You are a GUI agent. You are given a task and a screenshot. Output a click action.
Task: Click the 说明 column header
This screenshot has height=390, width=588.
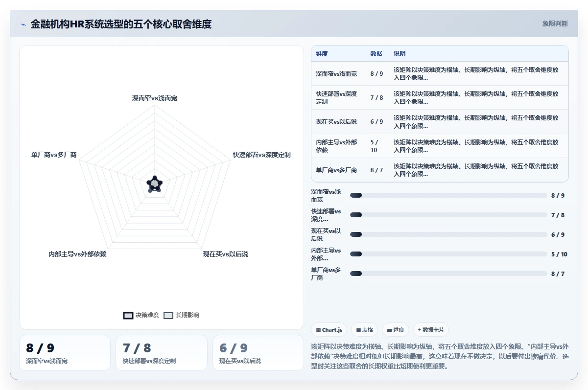400,54
